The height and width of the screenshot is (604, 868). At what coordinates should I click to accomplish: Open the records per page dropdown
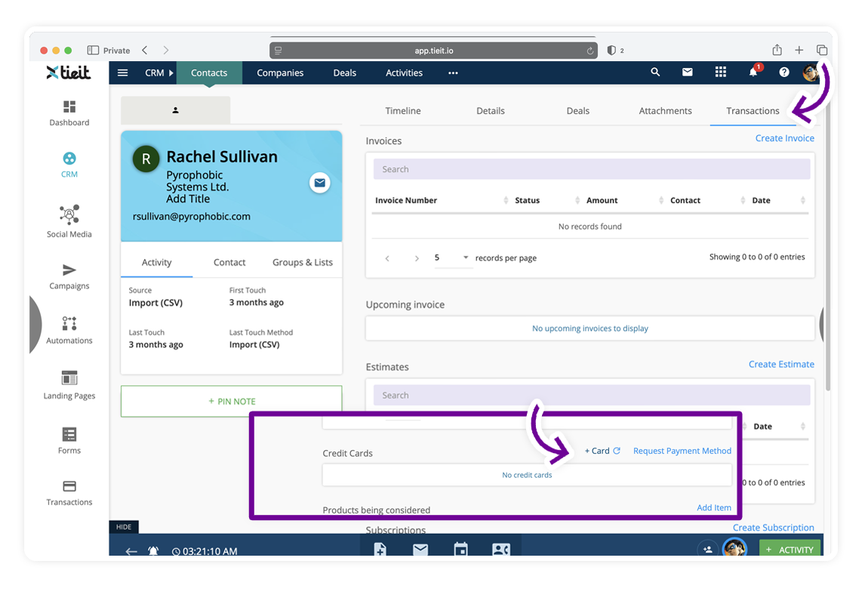451,257
